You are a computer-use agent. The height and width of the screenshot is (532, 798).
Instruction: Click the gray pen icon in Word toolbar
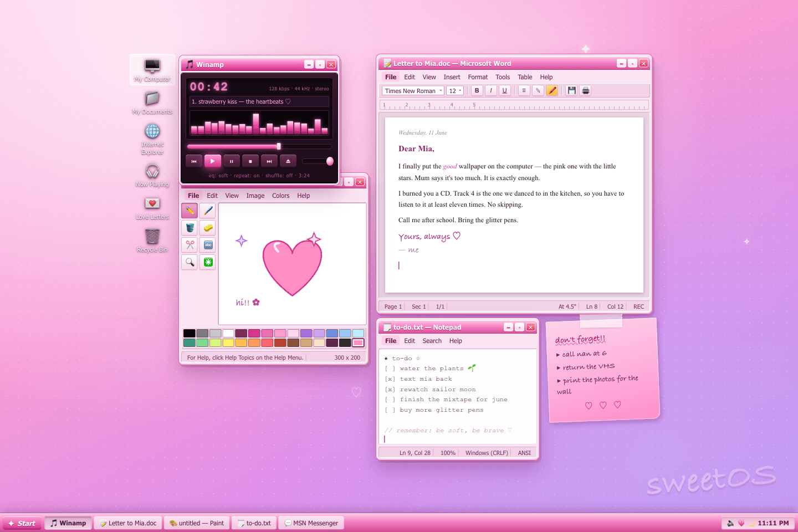click(538, 90)
